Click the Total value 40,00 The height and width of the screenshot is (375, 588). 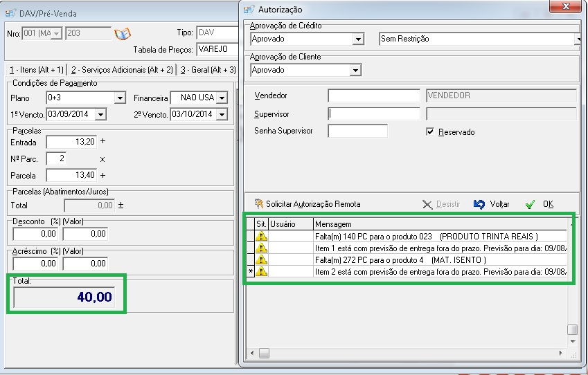tap(64, 297)
